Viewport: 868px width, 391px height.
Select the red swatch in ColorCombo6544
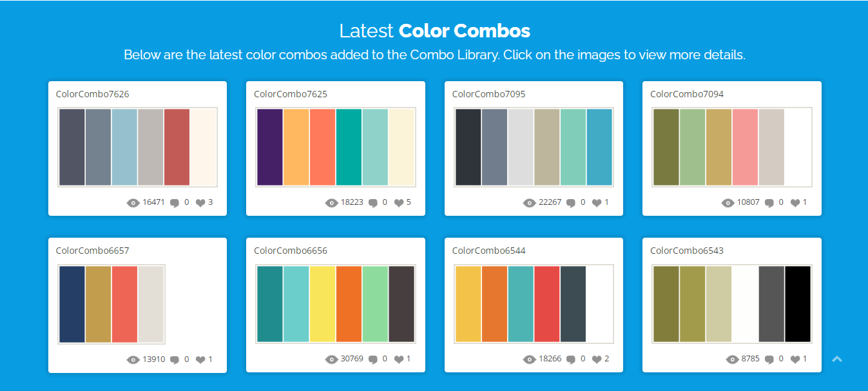click(546, 304)
